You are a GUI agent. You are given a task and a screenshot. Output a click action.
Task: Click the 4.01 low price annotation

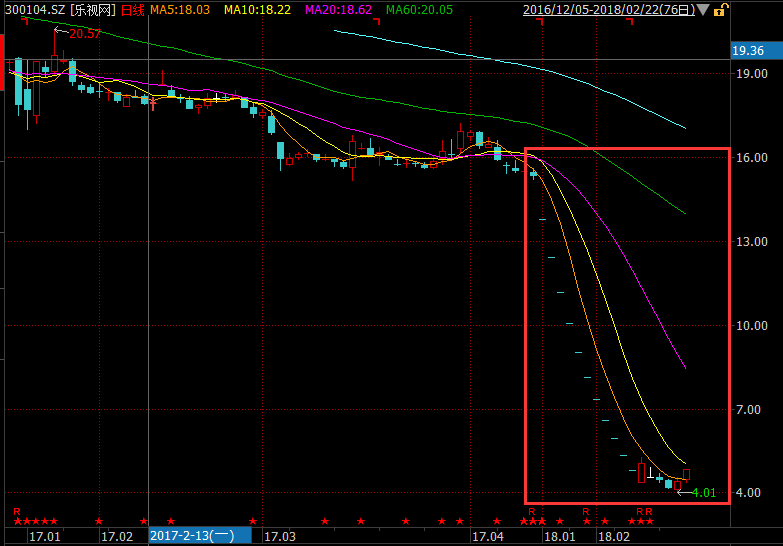pos(704,493)
